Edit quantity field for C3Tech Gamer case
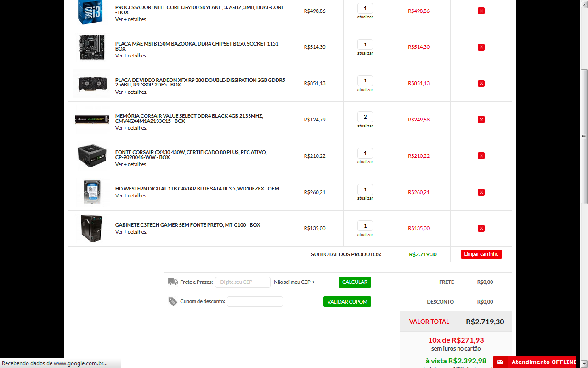 click(365, 226)
